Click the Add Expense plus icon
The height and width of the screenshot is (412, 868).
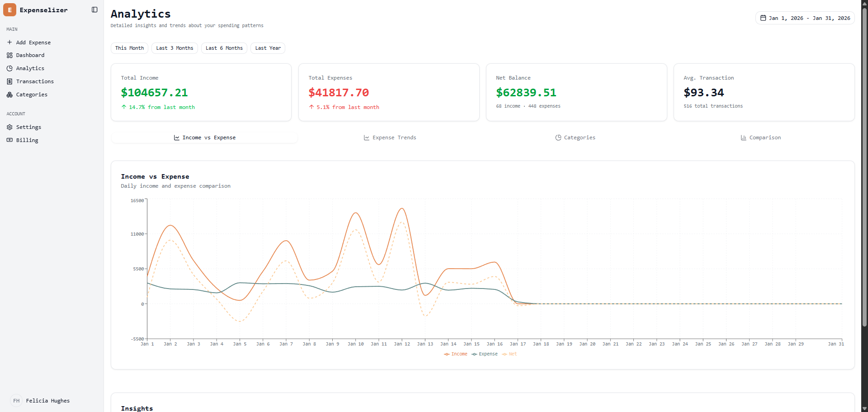click(10, 42)
